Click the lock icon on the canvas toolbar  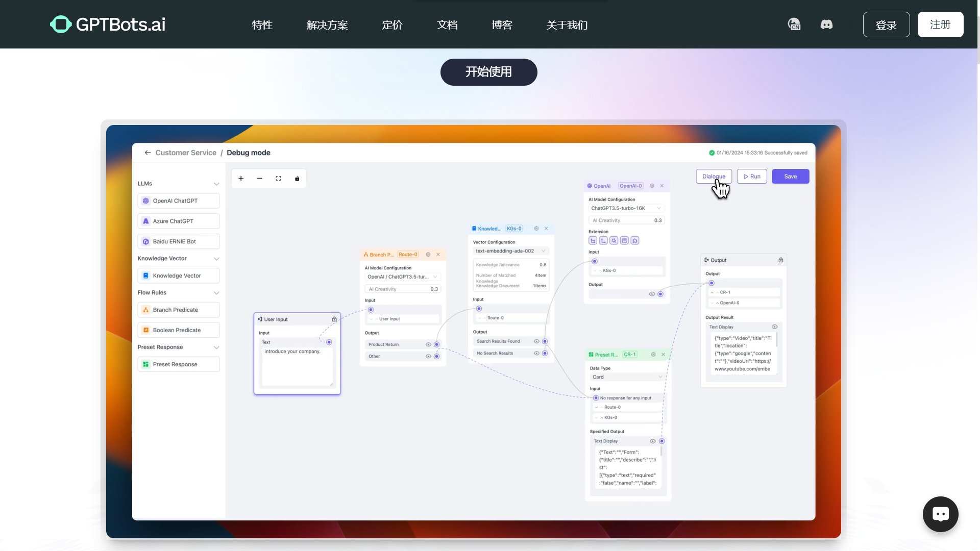click(x=297, y=178)
